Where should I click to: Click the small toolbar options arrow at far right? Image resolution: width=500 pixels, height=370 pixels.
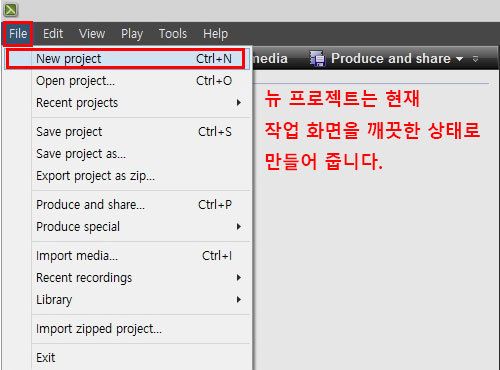(x=476, y=59)
